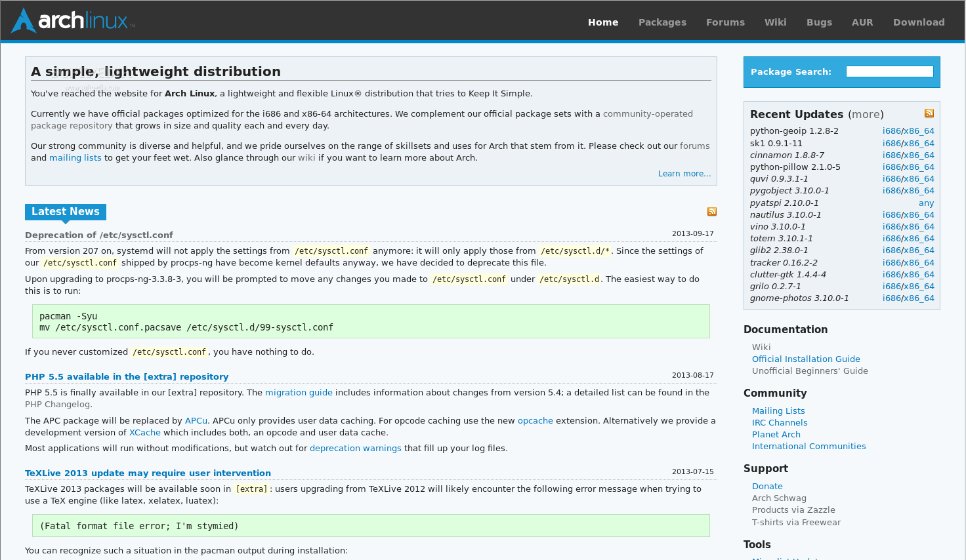Viewport: 966px width, 560px height.
Task: Open x86_64 link for clutter-gtk 1.4.4-4
Action: click(x=919, y=275)
